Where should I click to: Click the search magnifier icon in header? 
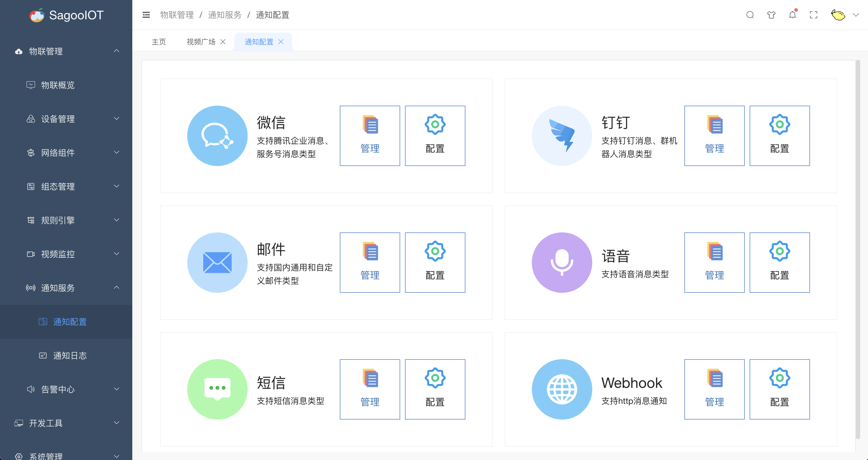(x=750, y=15)
